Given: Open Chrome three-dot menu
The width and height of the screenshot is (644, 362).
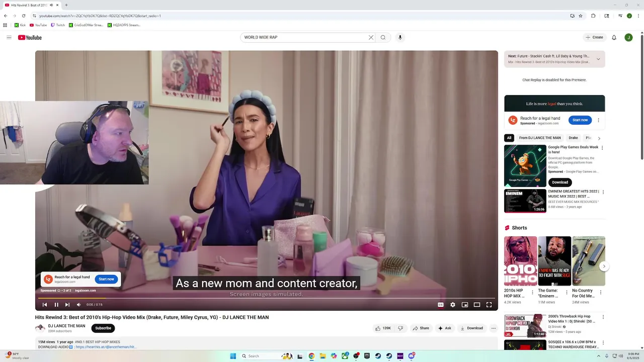Looking at the screenshot, I should coord(638,16).
